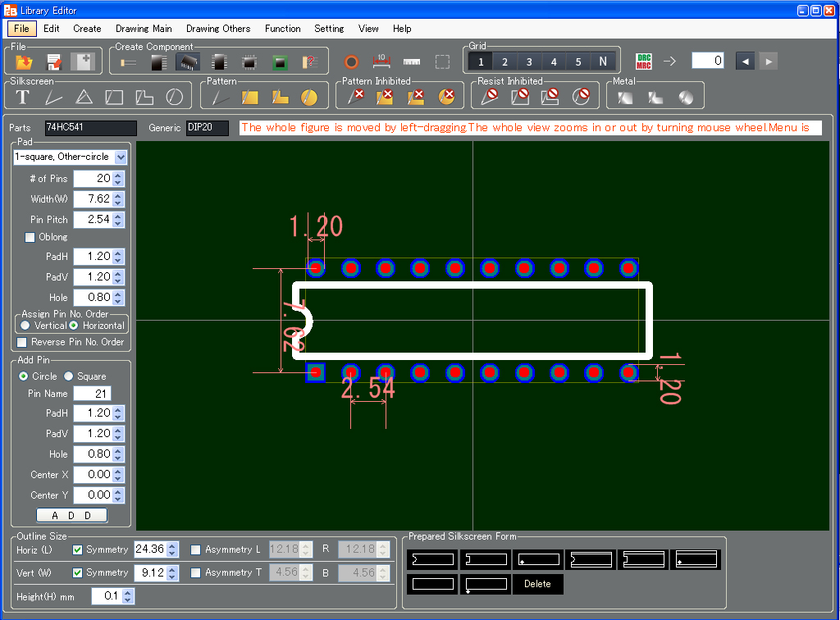Open the Setting menu
Viewport: 840px width, 620px height.
tap(329, 29)
